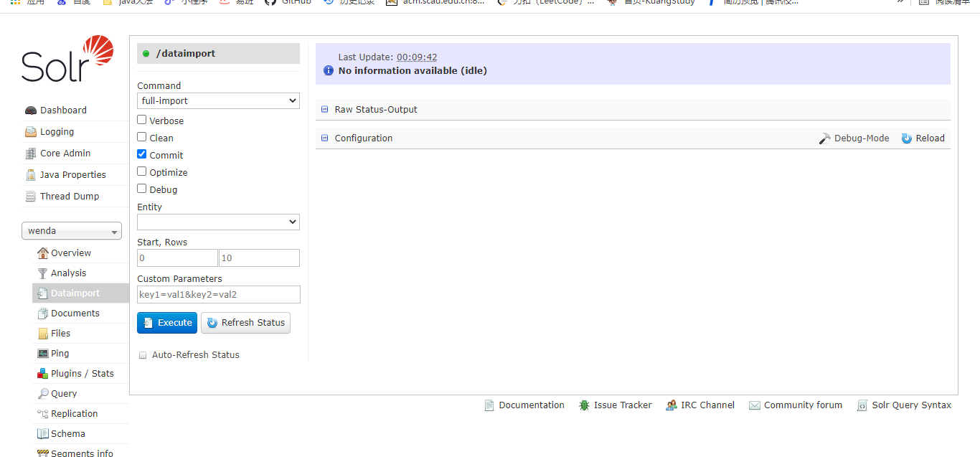Open Core Admin menu item
The width and height of the screenshot is (980, 457).
[x=65, y=154]
